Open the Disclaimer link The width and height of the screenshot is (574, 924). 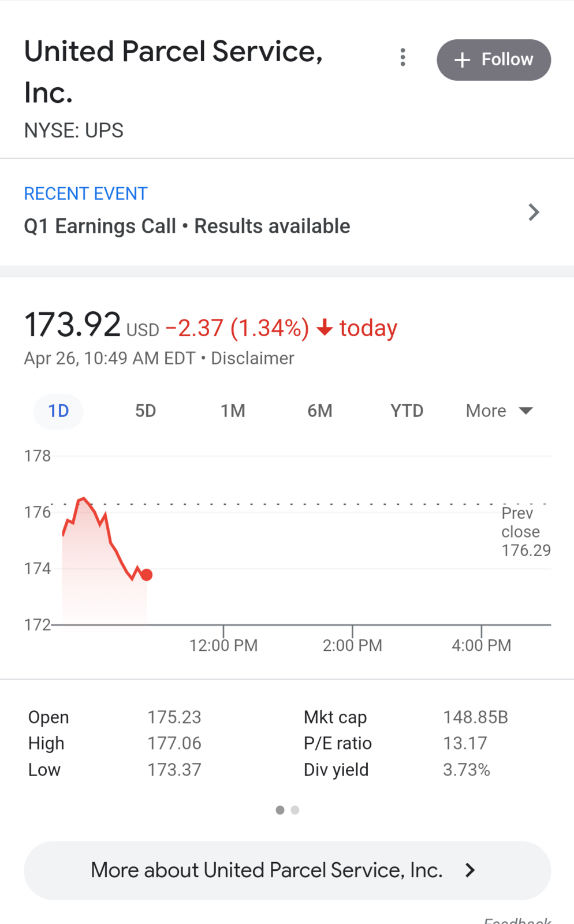pos(252,358)
